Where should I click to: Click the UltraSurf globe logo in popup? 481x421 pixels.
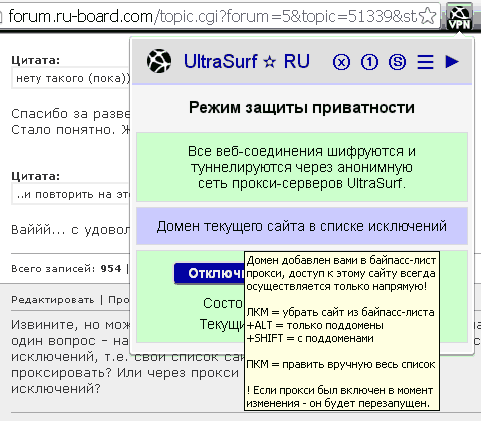pos(159,61)
